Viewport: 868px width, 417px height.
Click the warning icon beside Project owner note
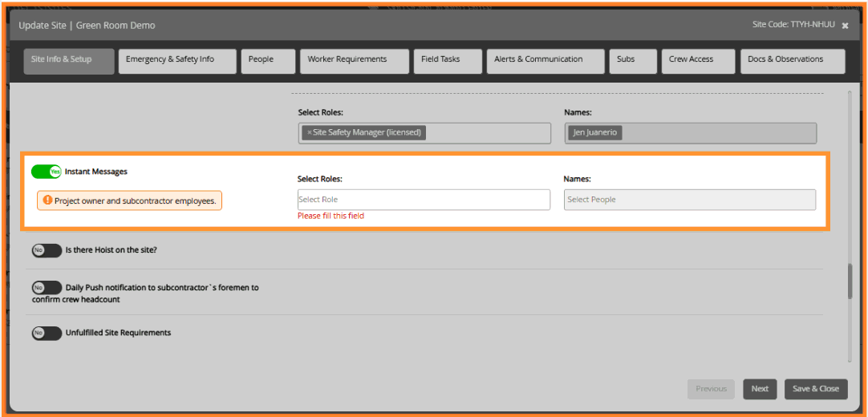click(x=47, y=200)
